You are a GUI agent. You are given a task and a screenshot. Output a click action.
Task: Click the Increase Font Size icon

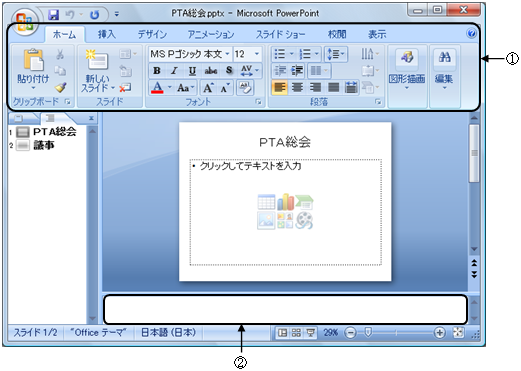tap(208, 88)
